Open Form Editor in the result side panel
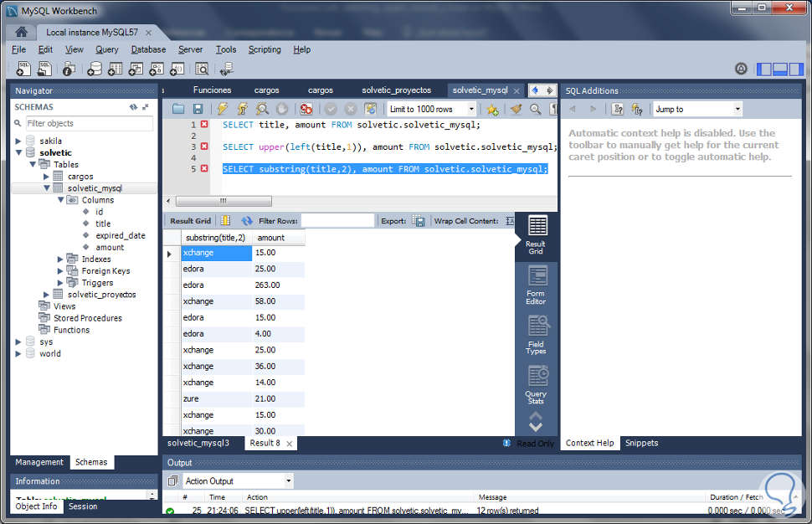This screenshot has width=812, height=524. pos(536,285)
